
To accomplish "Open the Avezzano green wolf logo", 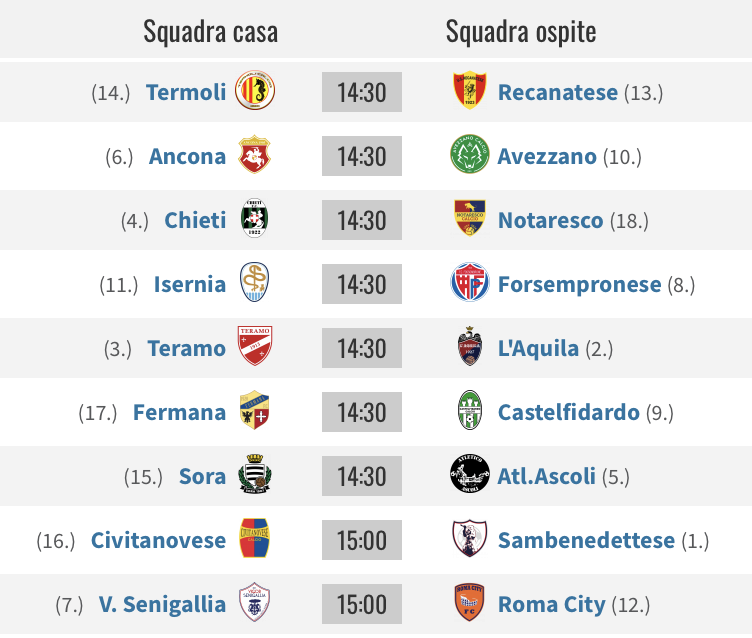I will click(470, 154).
